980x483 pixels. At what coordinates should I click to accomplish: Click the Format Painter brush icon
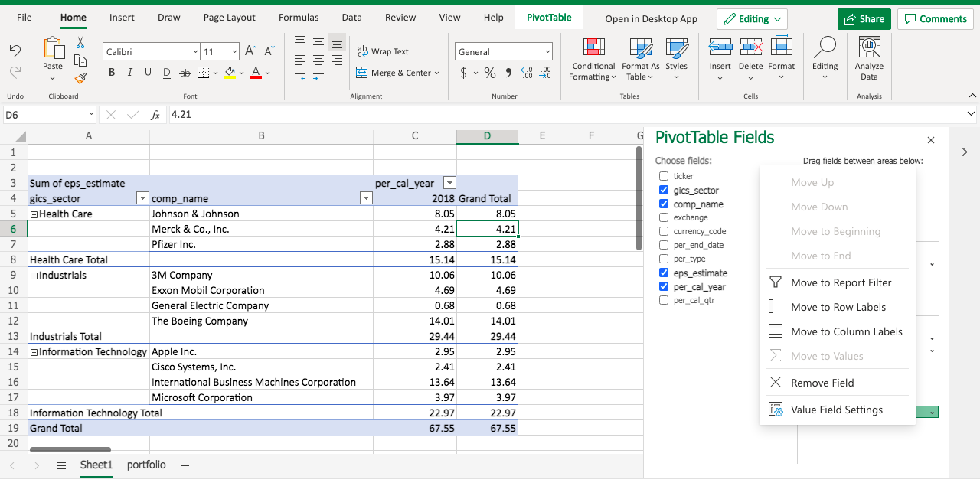80,78
